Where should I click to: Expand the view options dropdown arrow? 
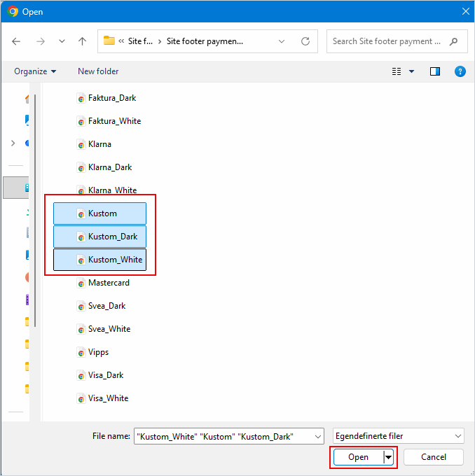(x=412, y=71)
